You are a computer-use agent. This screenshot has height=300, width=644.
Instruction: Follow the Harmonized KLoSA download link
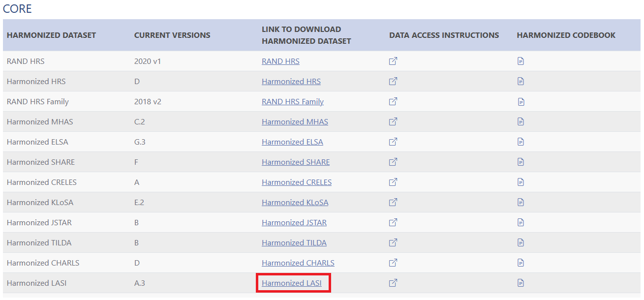295,203
